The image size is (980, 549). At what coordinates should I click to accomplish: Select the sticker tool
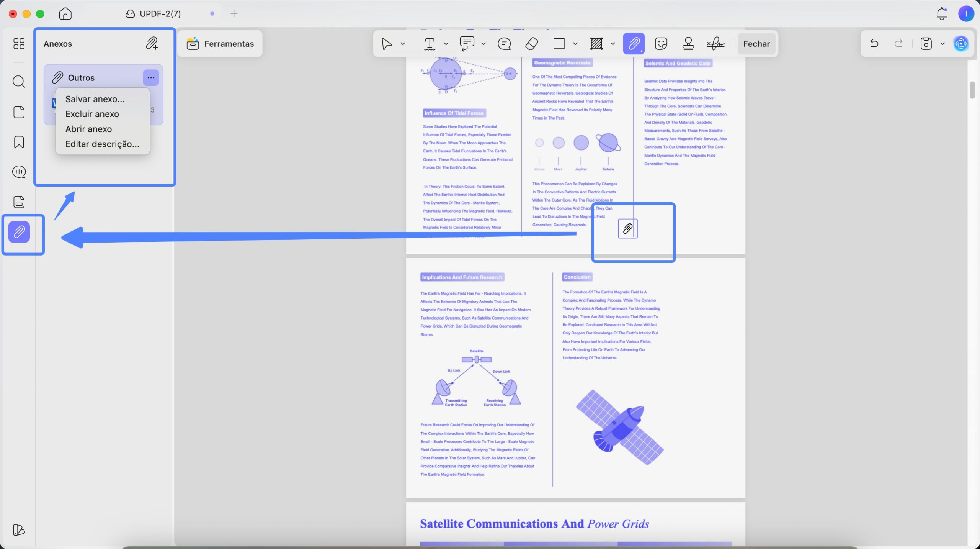click(661, 44)
